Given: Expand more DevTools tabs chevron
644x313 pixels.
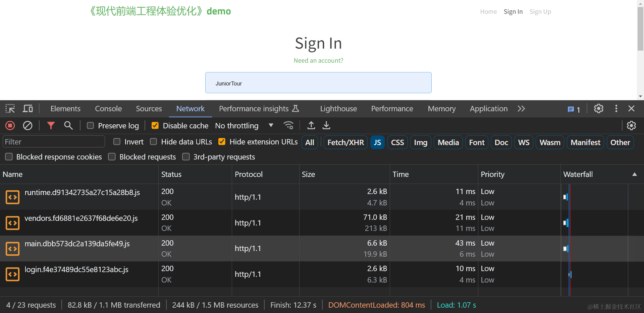Looking at the screenshot, I should (x=521, y=109).
